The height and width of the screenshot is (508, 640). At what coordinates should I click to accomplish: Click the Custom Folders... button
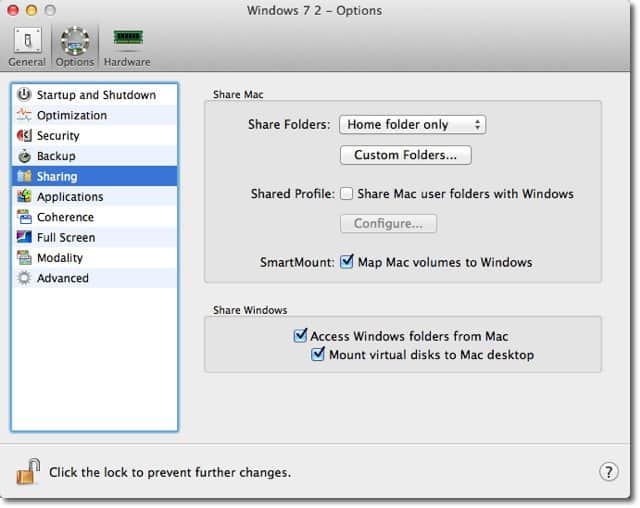click(406, 155)
